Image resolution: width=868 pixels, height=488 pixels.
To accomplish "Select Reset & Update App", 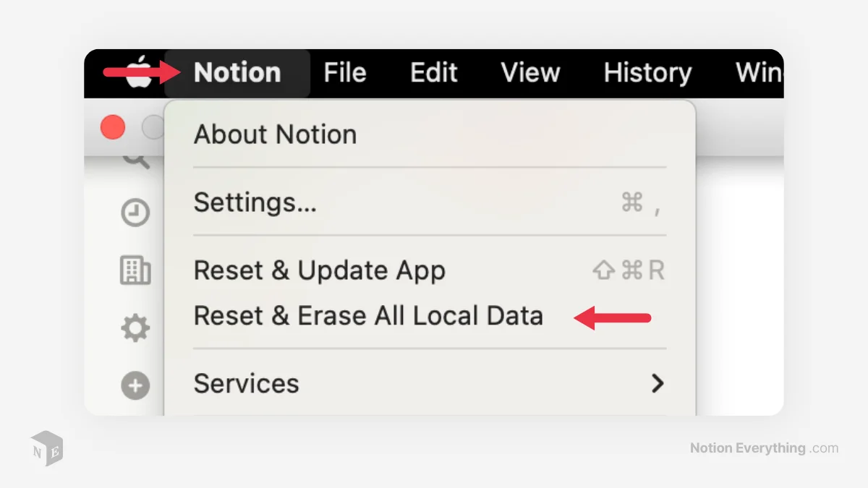I will pyautogui.click(x=319, y=270).
